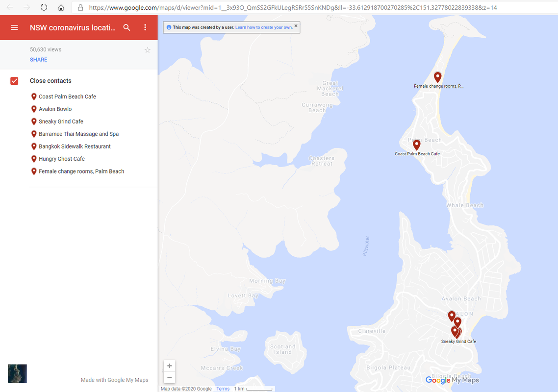Click Coast Palm Beach Cafe map label
The width and height of the screenshot is (558, 392).
coord(417,154)
